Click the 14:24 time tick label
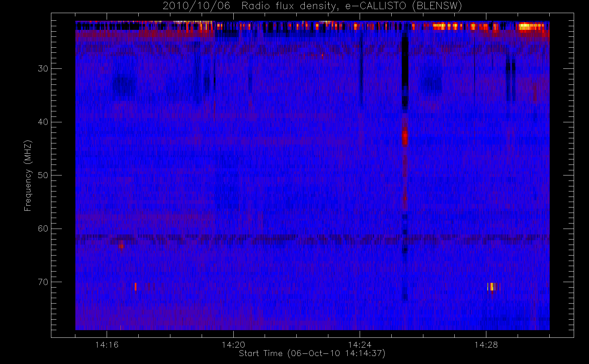Screen dimensions: 589x364 tap(360, 345)
